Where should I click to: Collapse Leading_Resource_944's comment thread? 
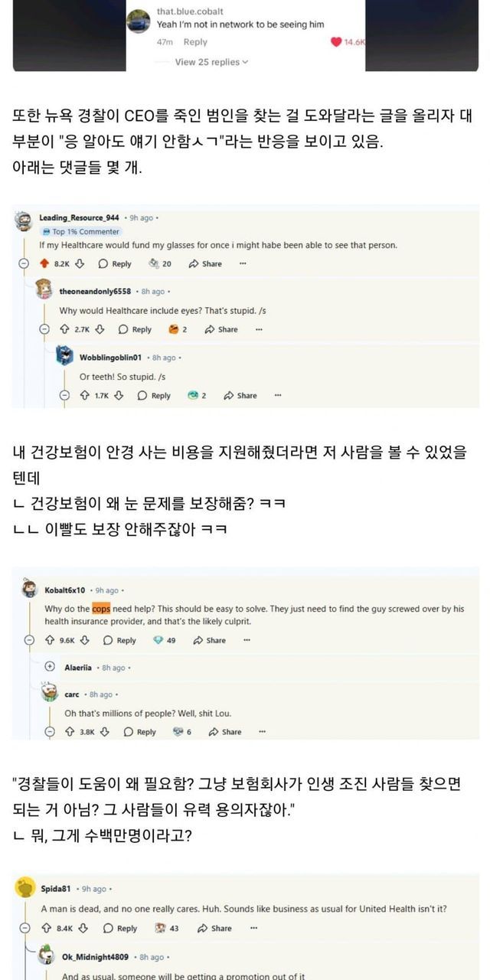click(x=24, y=263)
